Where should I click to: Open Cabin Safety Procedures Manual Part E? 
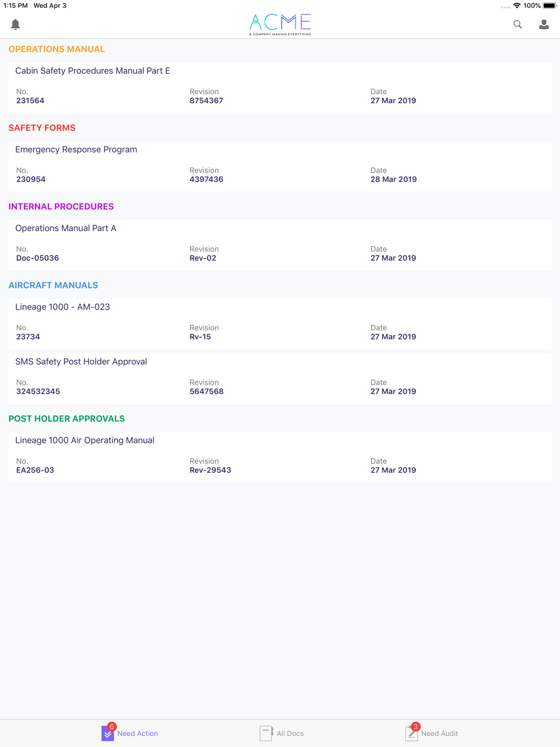tap(92, 71)
